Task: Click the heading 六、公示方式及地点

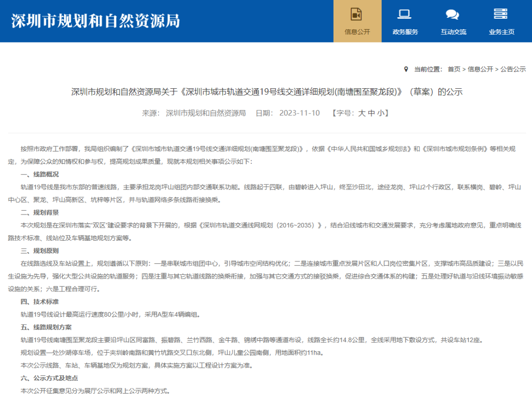Action: tap(49, 378)
